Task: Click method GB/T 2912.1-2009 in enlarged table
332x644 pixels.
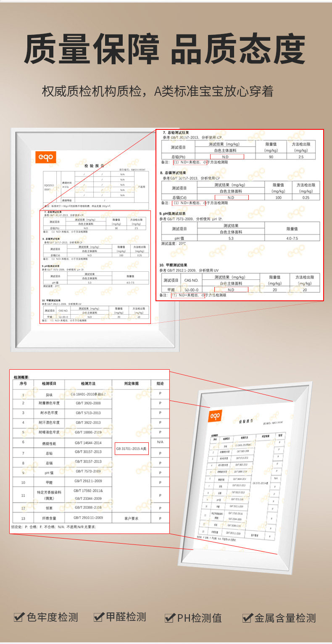Action: coord(88,481)
